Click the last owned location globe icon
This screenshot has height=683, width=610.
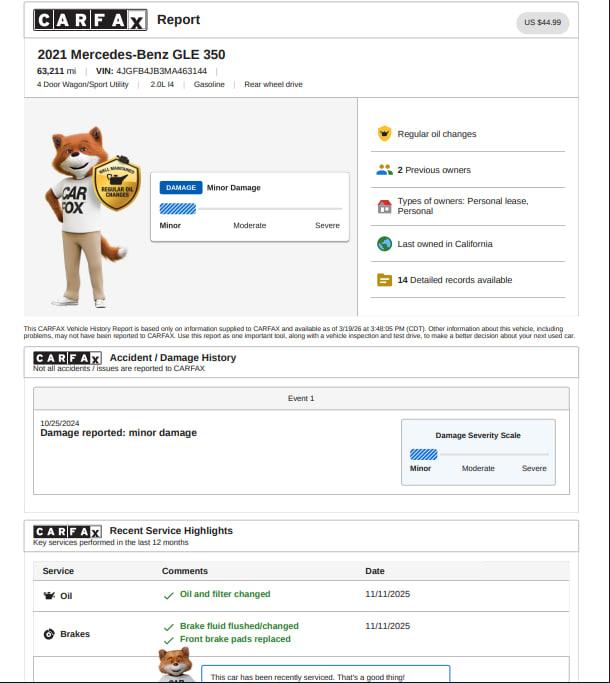[x=384, y=244]
